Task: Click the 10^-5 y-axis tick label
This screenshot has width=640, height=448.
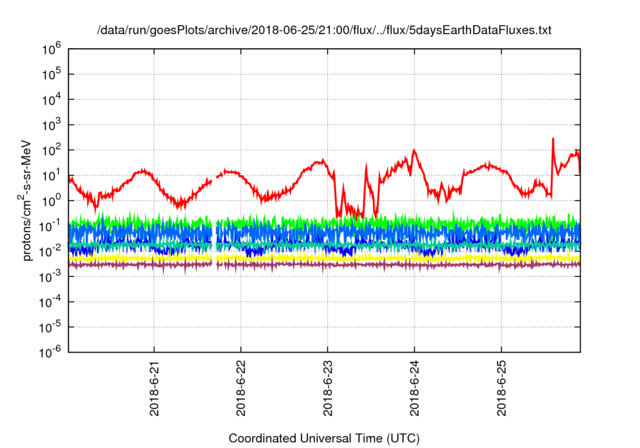Action: pos(50,328)
